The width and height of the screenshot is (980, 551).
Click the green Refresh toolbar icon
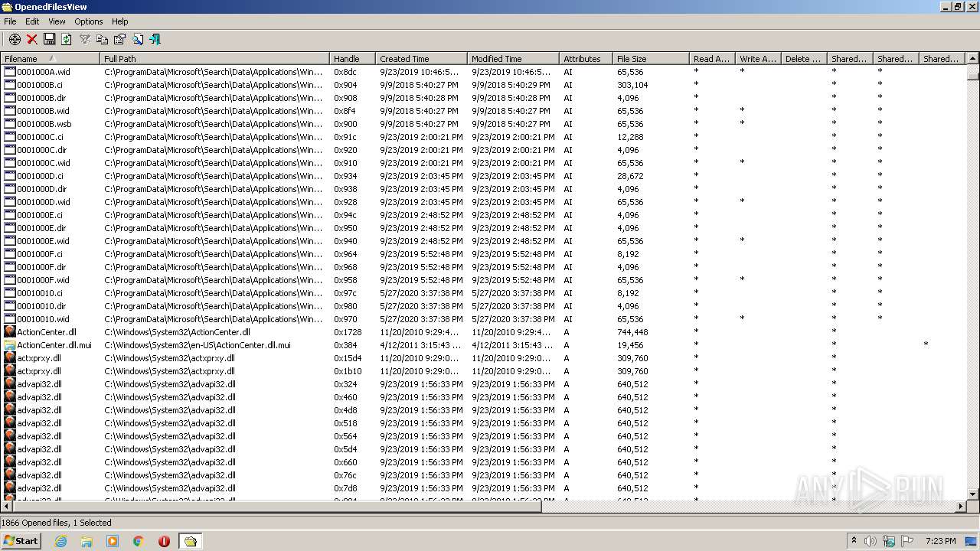[x=67, y=39]
